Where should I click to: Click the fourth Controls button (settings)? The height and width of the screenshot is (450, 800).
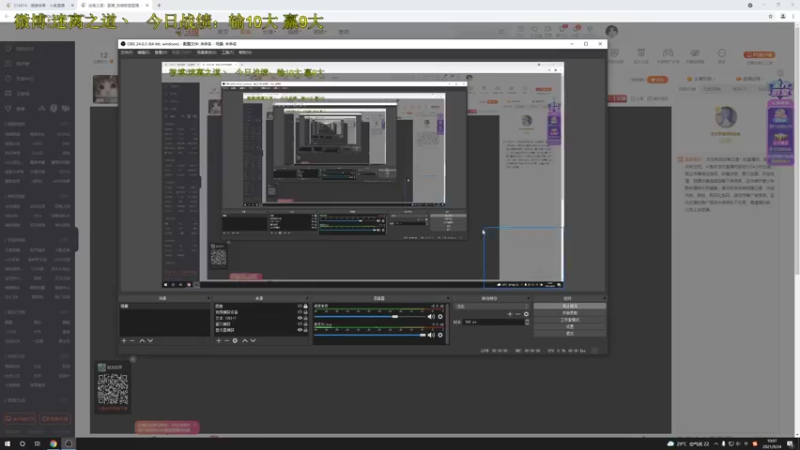(x=569, y=326)
